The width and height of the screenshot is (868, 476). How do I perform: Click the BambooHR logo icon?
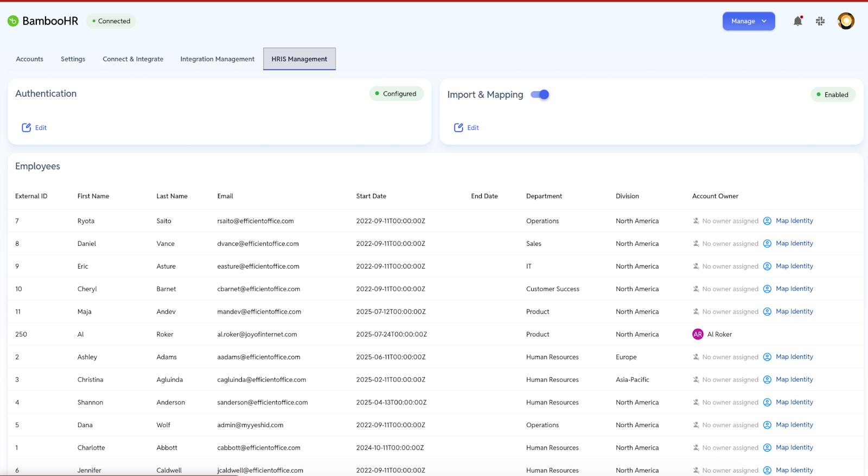13,21
